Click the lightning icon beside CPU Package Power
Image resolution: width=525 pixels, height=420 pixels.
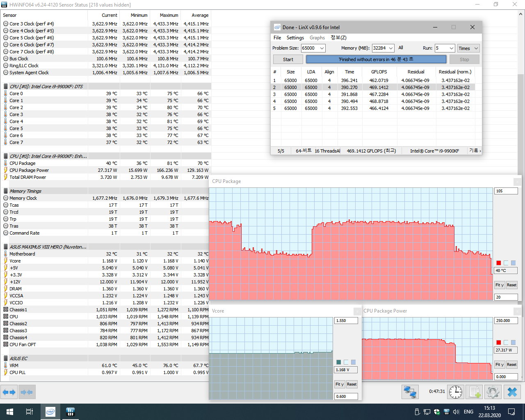[6, 170]
